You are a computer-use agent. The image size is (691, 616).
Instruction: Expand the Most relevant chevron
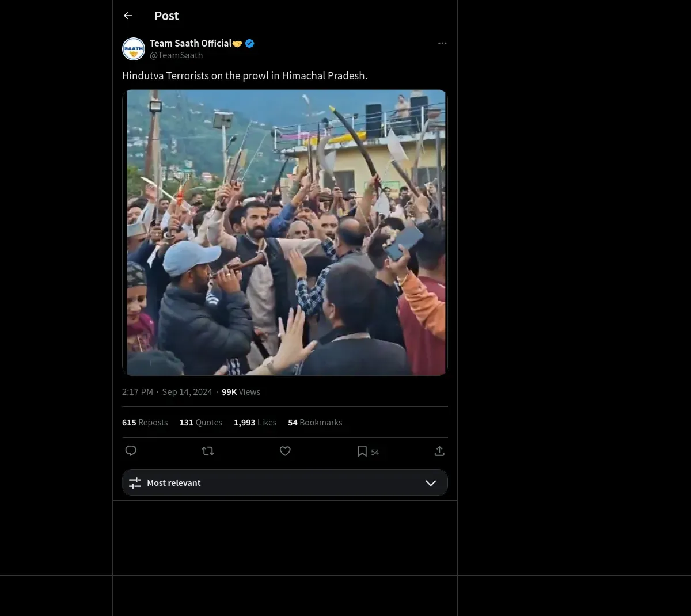click(x=431, y=483)
